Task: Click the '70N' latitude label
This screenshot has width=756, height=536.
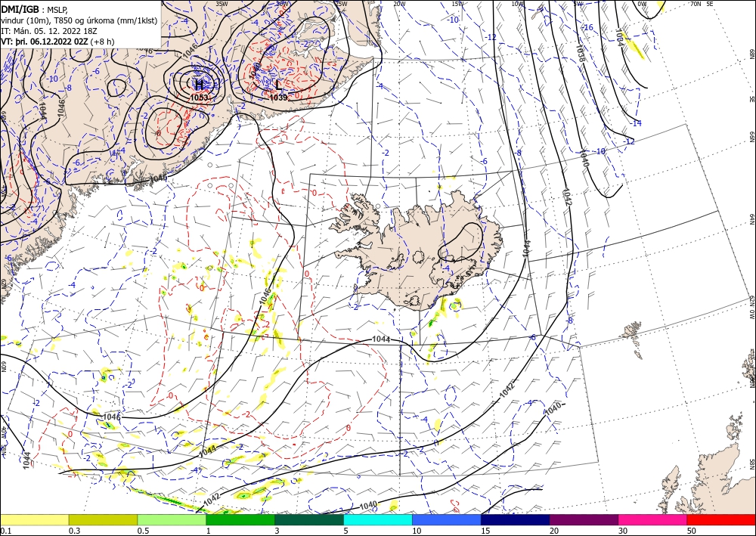Action: (696, 4)
